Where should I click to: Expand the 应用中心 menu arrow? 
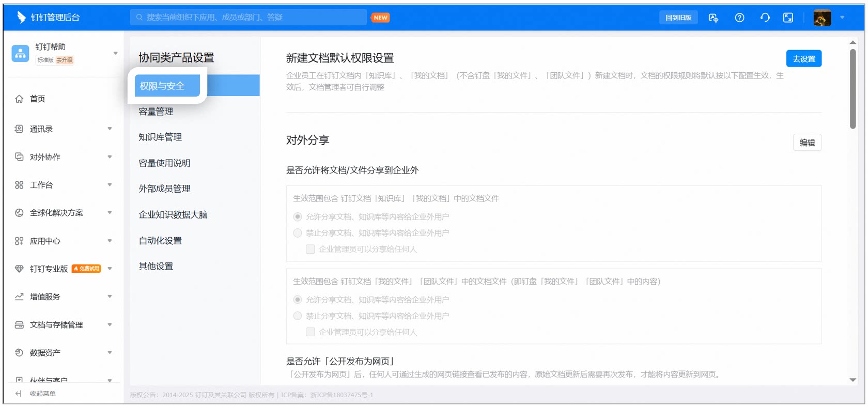point(110,241)
